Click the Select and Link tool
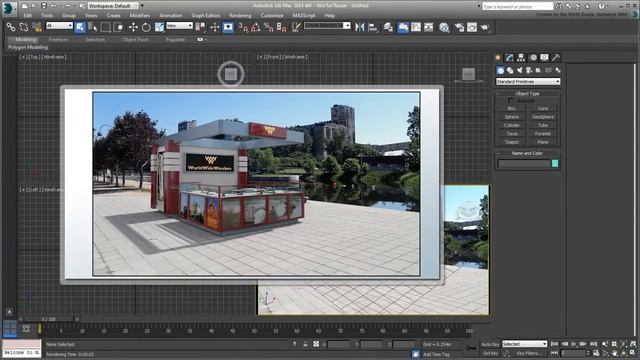This screenshot has width=640, height=360. pyautogui.click(x=11, y=27)
